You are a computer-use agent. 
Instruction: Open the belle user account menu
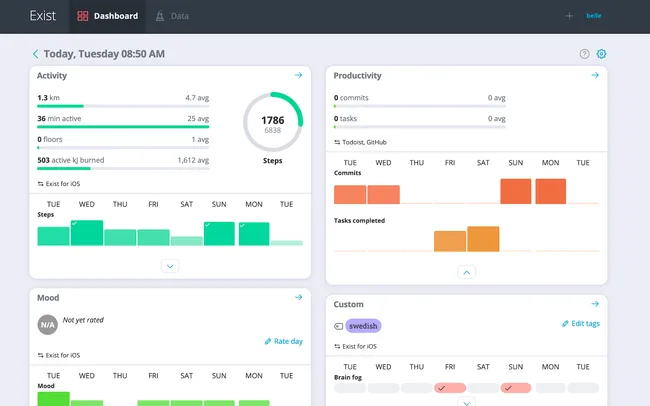593,16
